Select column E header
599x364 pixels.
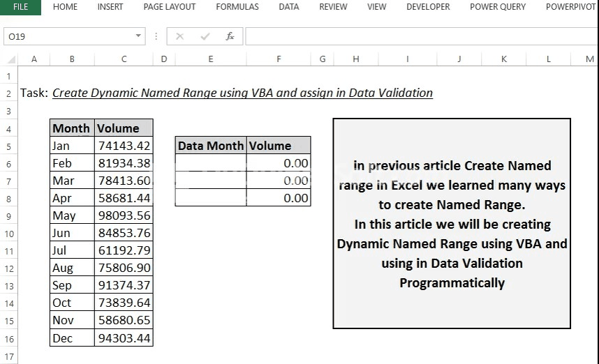[211, 59]
